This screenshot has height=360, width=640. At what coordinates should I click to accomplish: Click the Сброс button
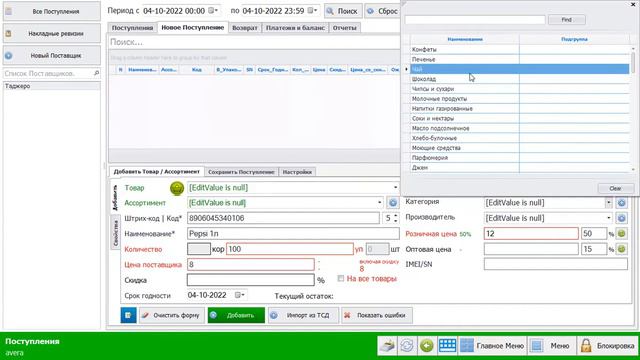click(x=382, y=11)
